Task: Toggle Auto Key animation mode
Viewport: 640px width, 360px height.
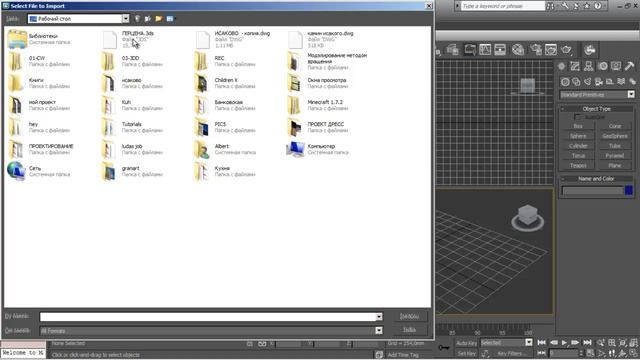Action: (467, 343)
